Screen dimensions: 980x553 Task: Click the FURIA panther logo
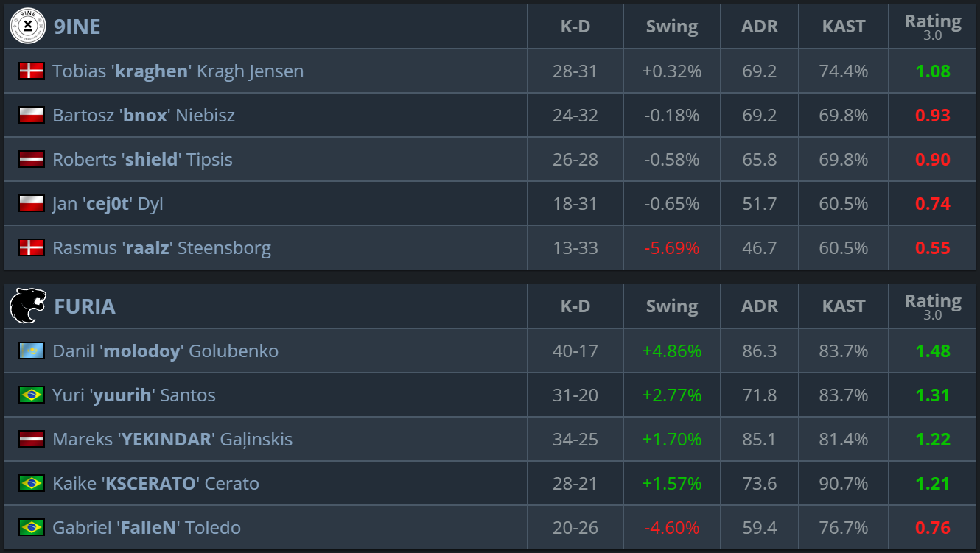[x=28, y=306]
